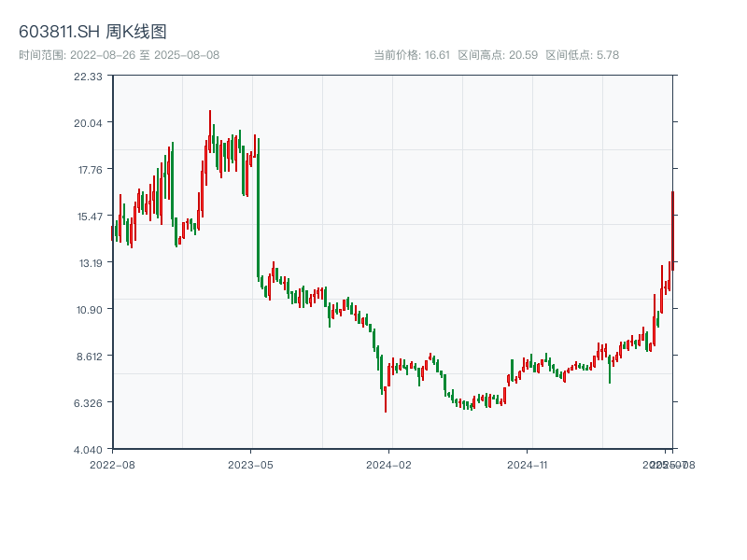
Task: Click the 603811.SH 周K线图 chart title
Action: coord(92,33)
